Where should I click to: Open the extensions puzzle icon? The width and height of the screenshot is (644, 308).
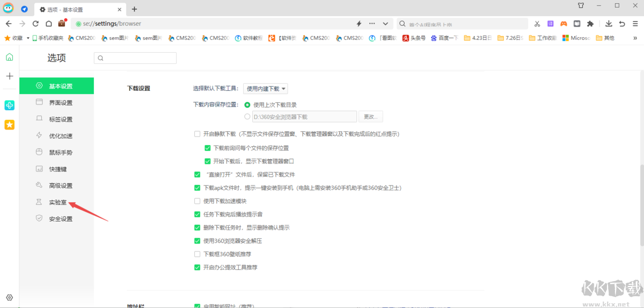pyautogui.click(x=590, y=24)
